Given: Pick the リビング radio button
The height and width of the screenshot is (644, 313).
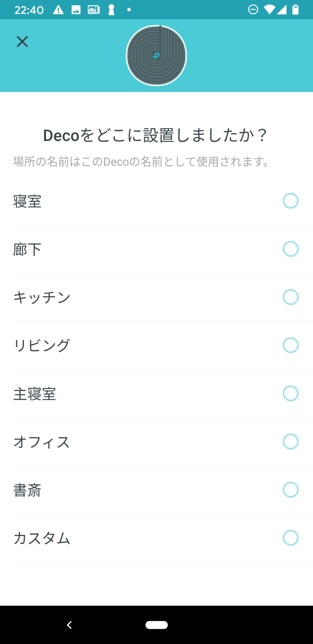Looking at the screenshot, I should click(290, 345).
